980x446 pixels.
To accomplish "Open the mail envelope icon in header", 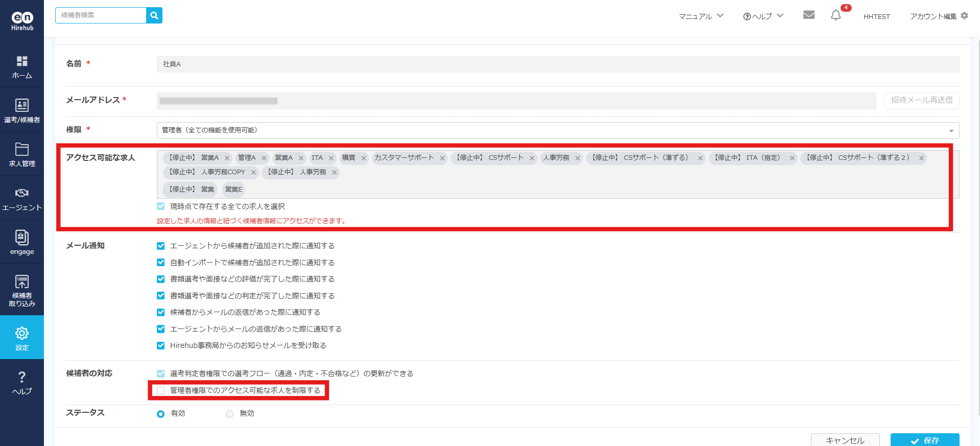I will pos(808,15).
